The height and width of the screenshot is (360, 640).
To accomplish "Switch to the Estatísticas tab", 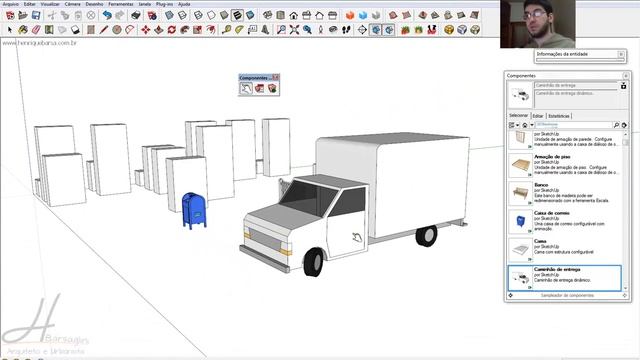I will tap(559, 116).
